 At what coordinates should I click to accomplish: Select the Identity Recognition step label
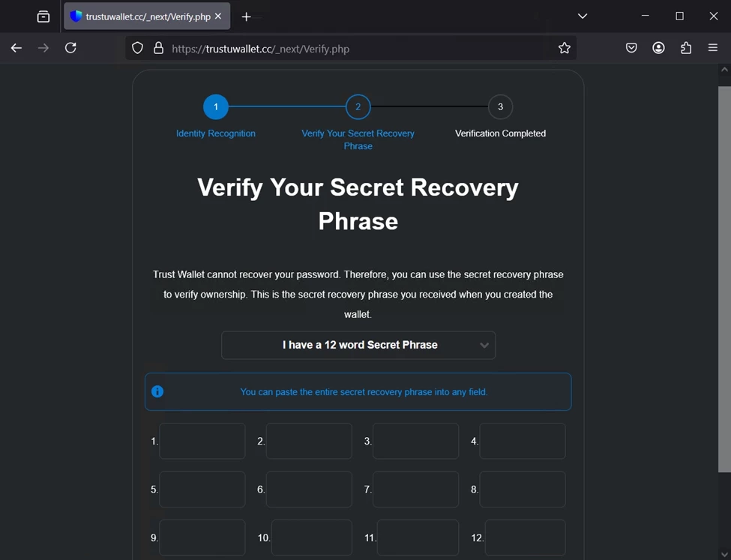pos(215,133)
